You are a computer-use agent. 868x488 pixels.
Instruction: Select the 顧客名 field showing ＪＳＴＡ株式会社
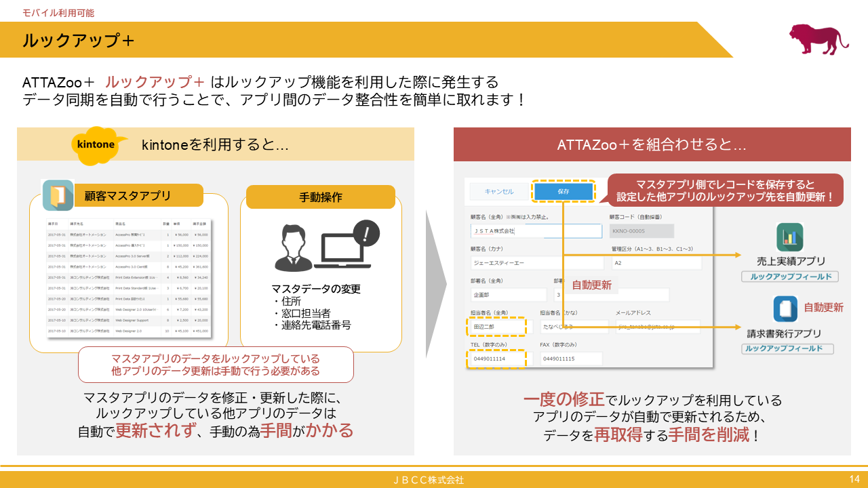(x=536, y=231)
